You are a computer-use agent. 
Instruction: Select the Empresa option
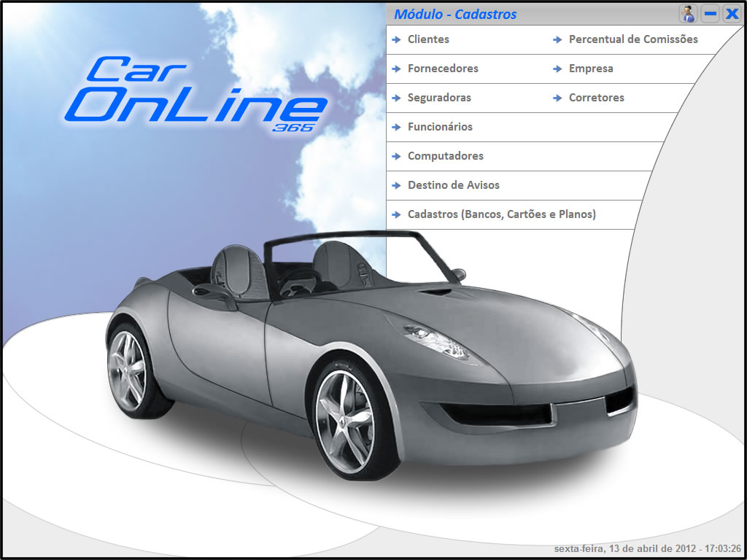[x=591, y=69]
